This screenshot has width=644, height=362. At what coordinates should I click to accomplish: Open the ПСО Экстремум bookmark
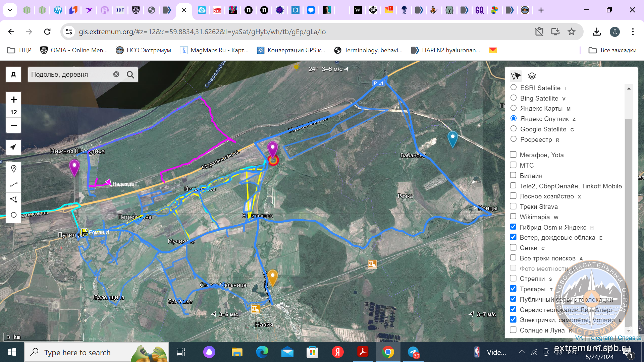coord(143,50)
